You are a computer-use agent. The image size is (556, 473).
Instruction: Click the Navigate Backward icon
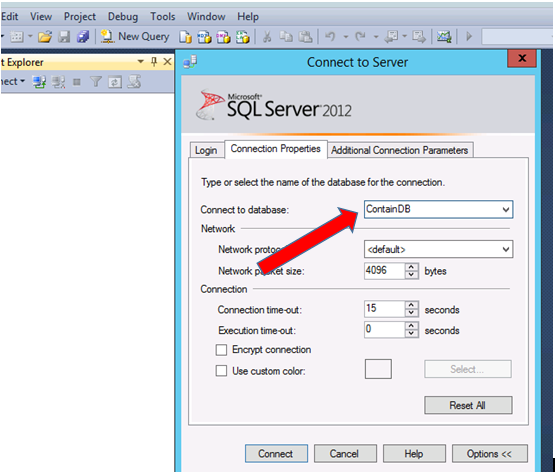pyautogui.click(x=392, y=37)
